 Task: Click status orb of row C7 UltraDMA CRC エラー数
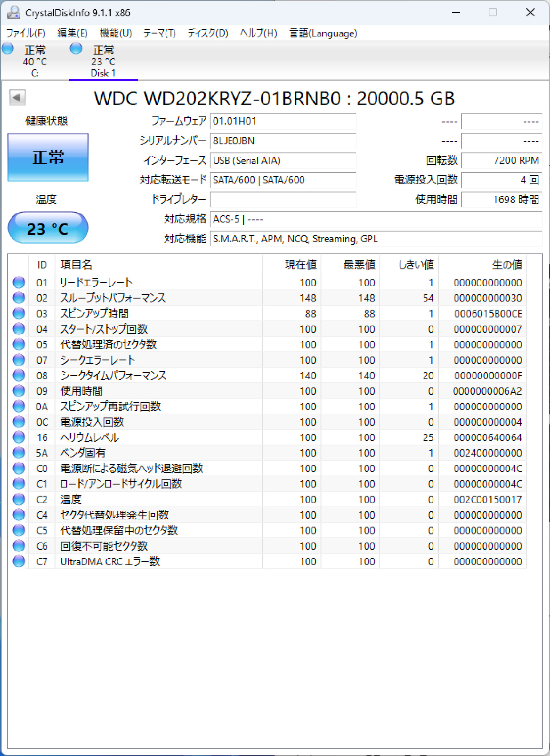(x=18, y=561)
